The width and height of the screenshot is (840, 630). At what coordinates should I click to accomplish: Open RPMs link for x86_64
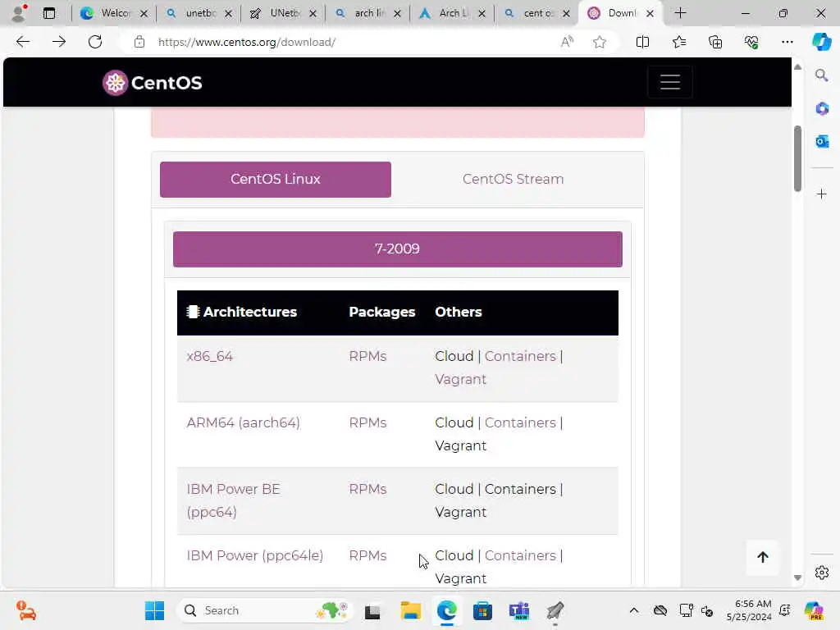[x=367, y=356]
